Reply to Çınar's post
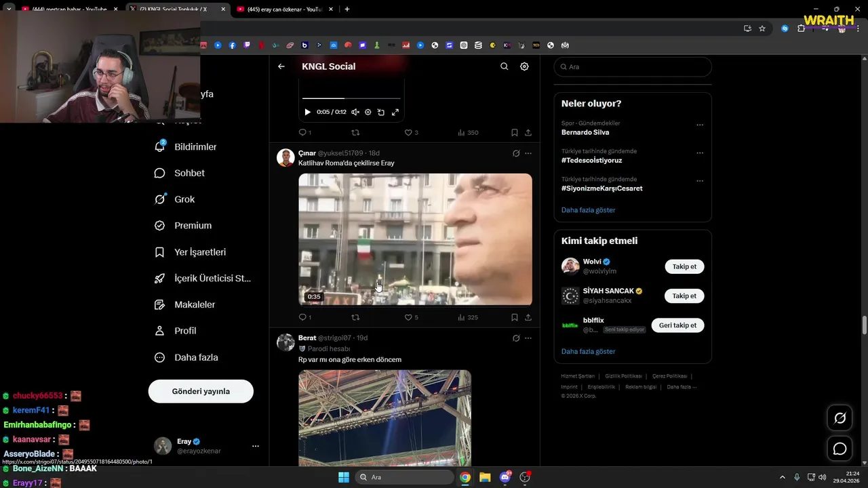 click(304, 317)
